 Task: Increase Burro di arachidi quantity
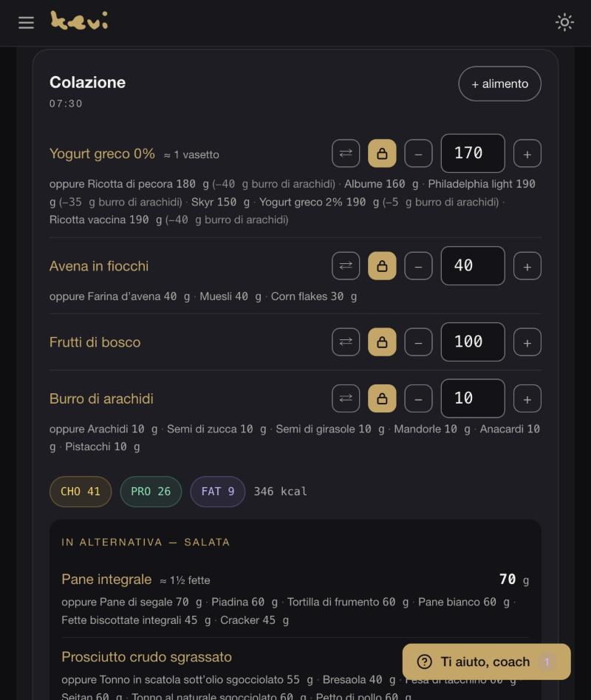(527, 398)
